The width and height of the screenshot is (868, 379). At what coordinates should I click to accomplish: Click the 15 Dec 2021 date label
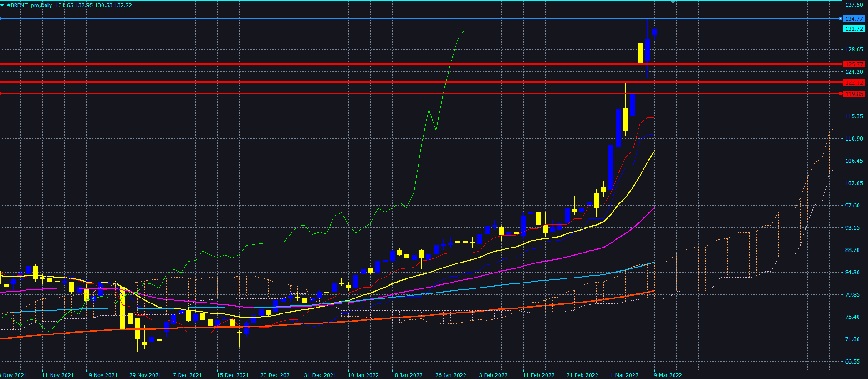233,375
